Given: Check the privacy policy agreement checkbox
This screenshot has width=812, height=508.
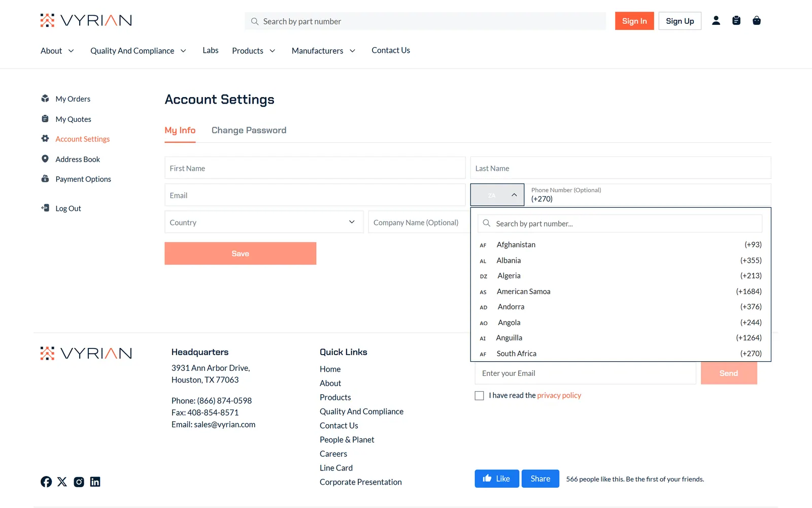Looking at the screenshot, I should click(479, 396).
